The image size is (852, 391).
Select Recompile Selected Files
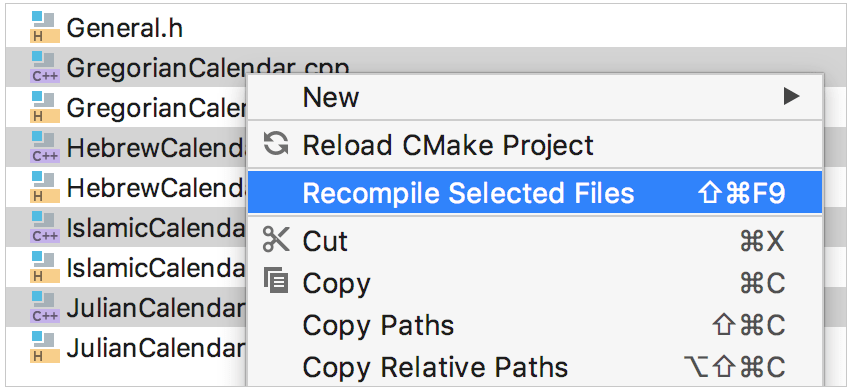[535, 193]
